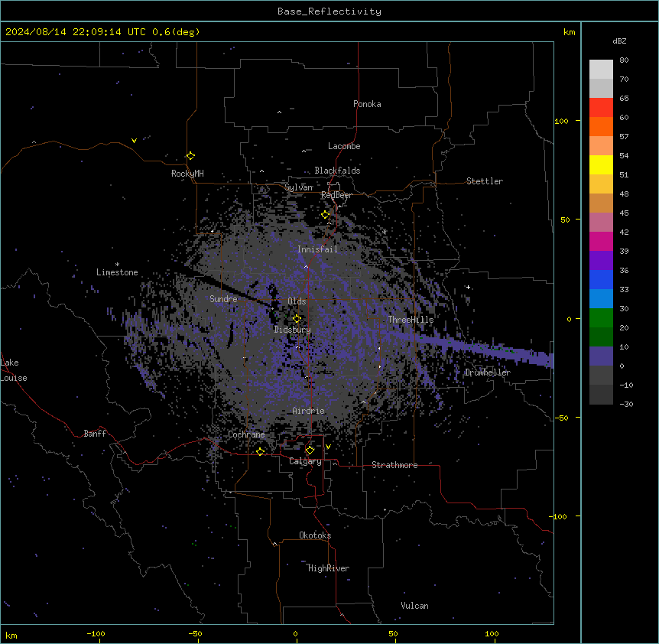The height and width of the screenshot is (644, 659).
Task: Click the white caret marker left of Lacombe
Action: pos(304,151)
